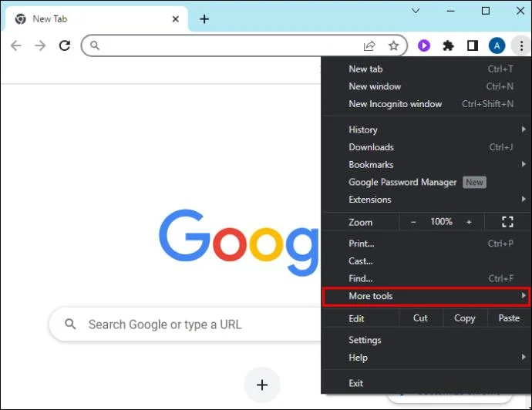The image size is (532, 410).
Task: Open the Extensions puzzle piece icon
Action: coord(448,45)
